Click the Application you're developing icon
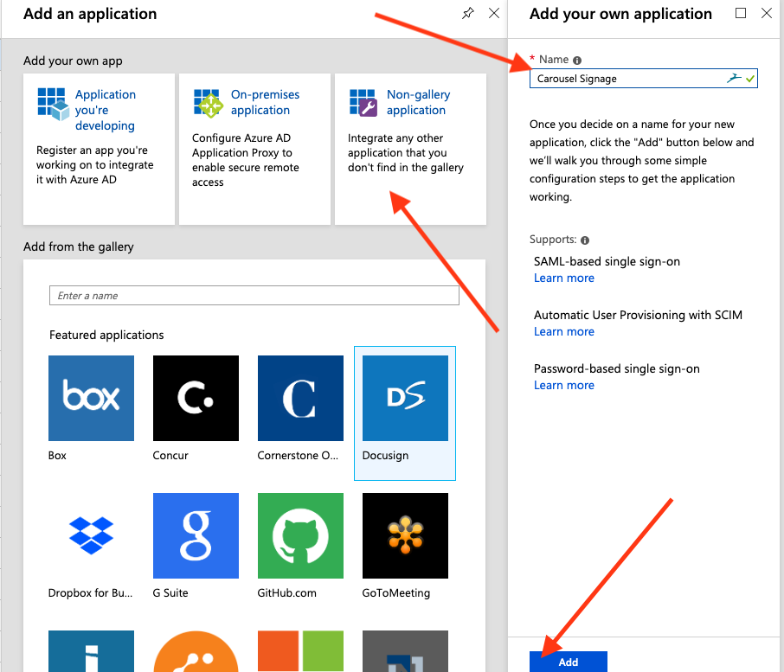 pyautogui.click(x=53, y=104)
